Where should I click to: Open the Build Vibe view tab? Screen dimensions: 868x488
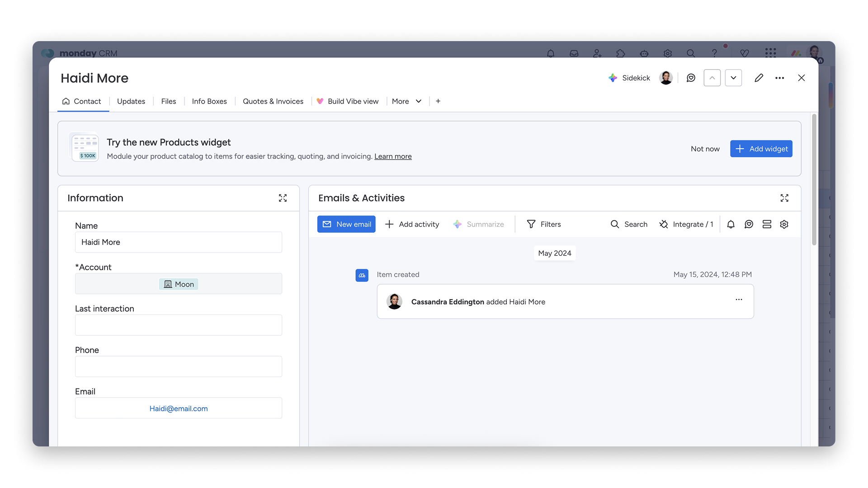click(x=348, y=101)
